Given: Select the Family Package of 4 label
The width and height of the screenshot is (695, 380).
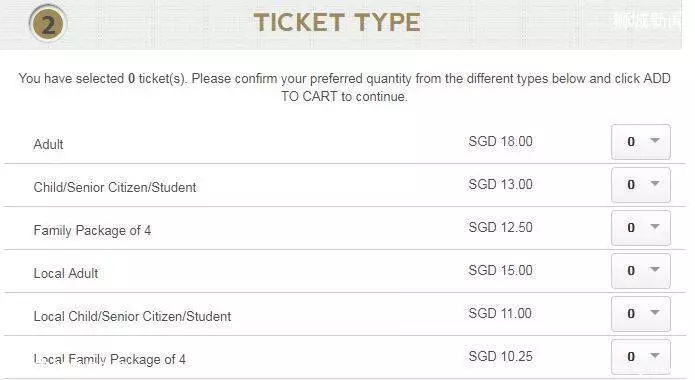Looking at the screenshot, I should click(92, 231).
